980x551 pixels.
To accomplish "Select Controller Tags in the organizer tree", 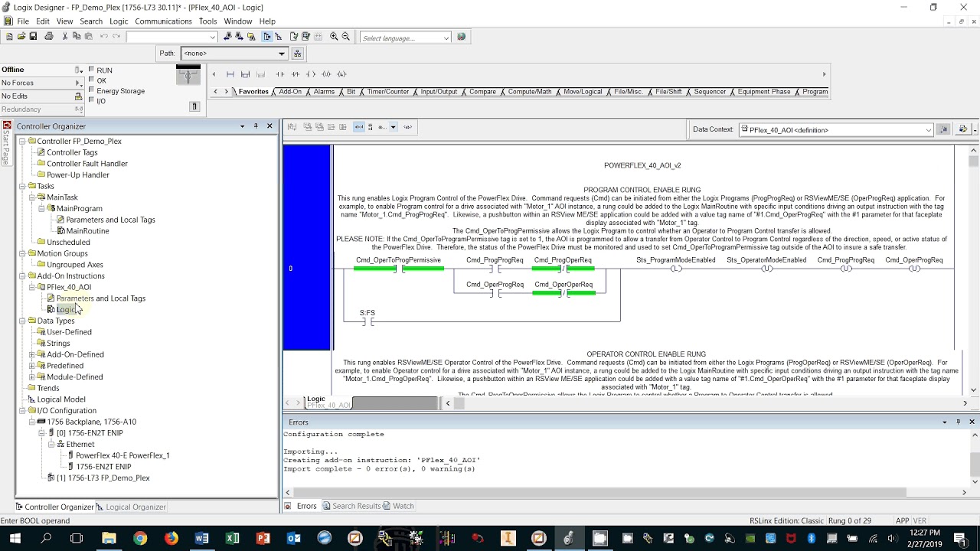I will tap(72, 152).
